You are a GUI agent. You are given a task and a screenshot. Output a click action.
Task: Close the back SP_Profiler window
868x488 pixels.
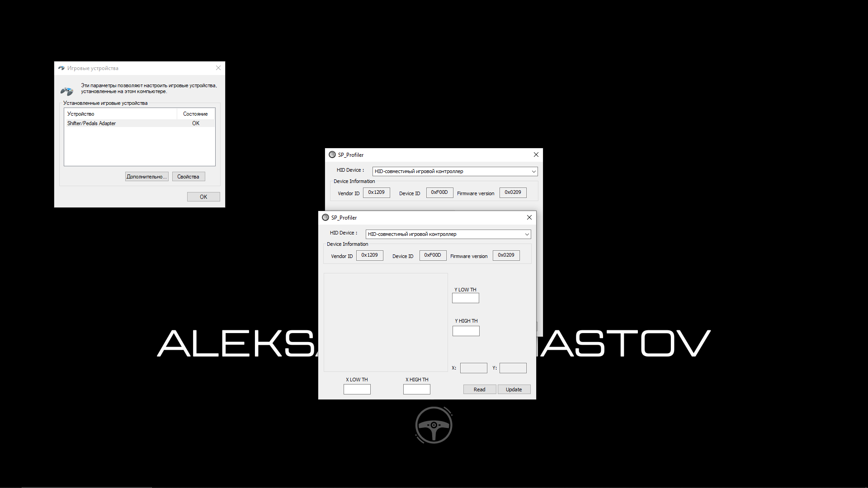[536, 155]
